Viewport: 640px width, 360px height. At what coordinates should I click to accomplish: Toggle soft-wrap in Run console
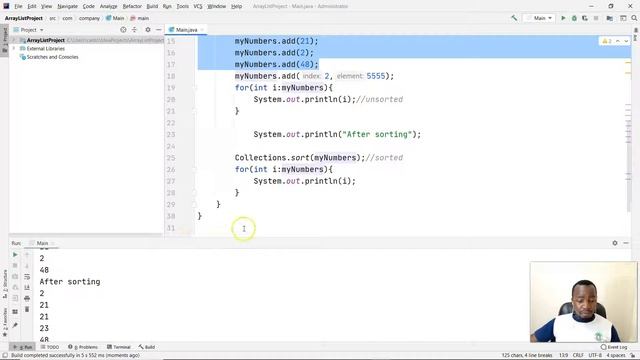tap(27, 277)
